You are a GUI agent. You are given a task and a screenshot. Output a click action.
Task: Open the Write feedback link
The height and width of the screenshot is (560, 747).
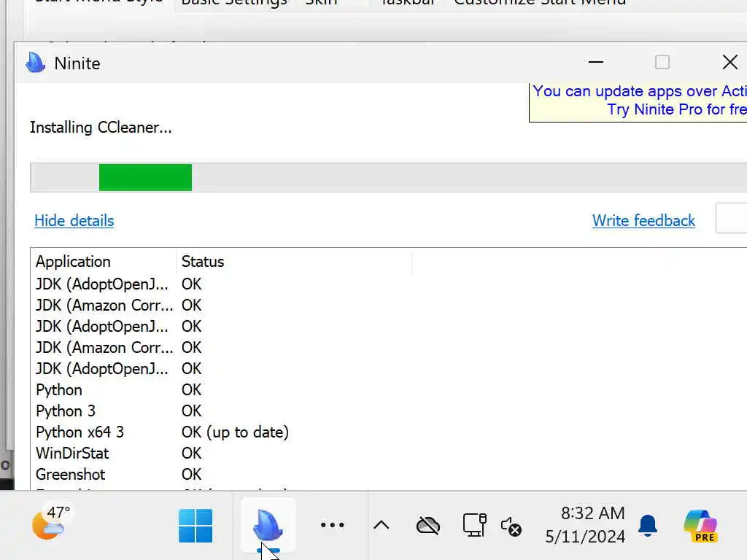[x=643, y=220]
